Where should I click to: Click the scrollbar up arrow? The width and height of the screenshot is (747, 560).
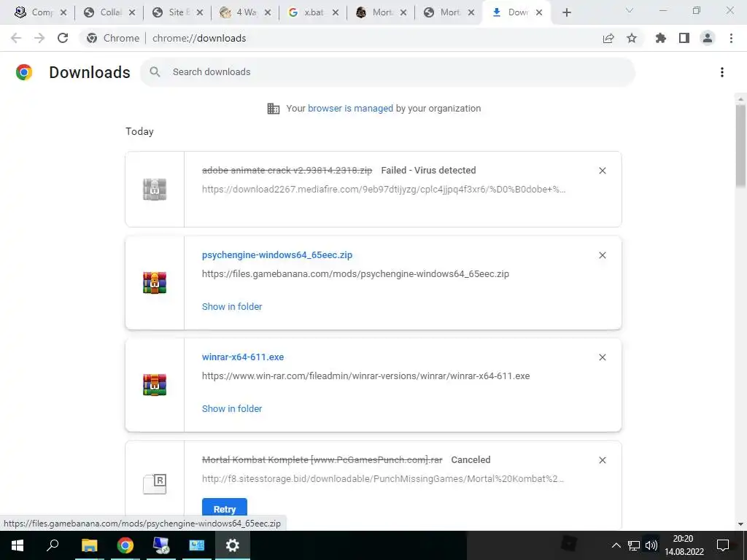click(740, 98)
